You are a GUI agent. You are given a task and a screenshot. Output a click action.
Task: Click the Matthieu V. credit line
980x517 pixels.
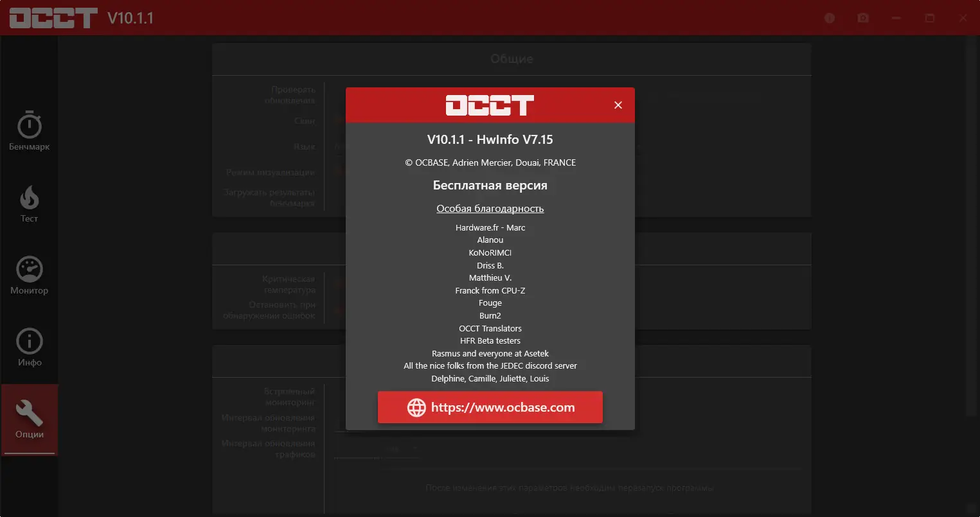point(490,278)
